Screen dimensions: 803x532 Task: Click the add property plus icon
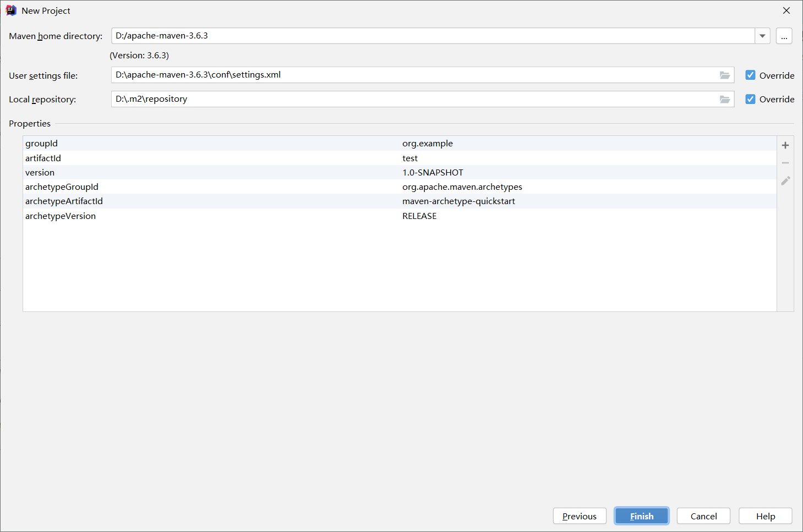pyautogui.click(x=785, y=145)
